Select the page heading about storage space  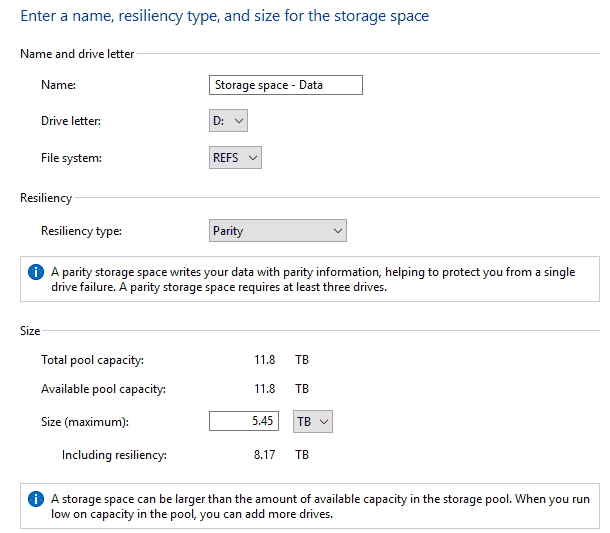point(224,16)
